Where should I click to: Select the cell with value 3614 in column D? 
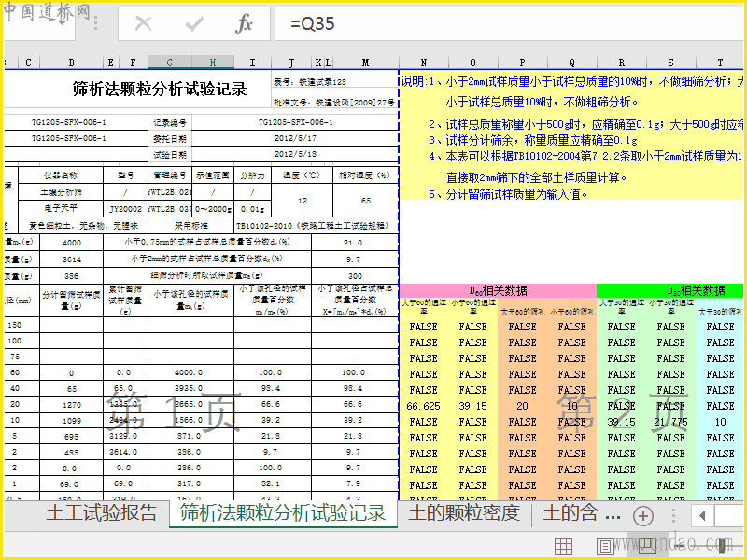[x=72, y=259]
